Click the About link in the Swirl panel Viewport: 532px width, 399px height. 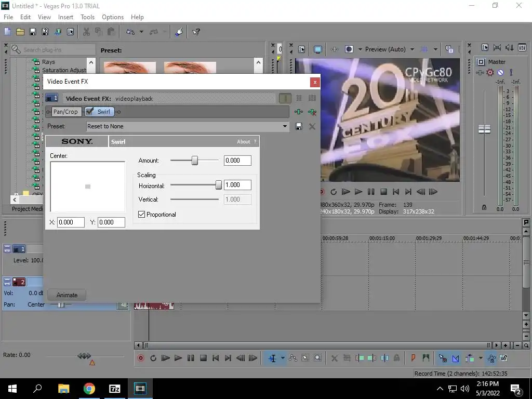pyautogui.click(x=243, y=141)
